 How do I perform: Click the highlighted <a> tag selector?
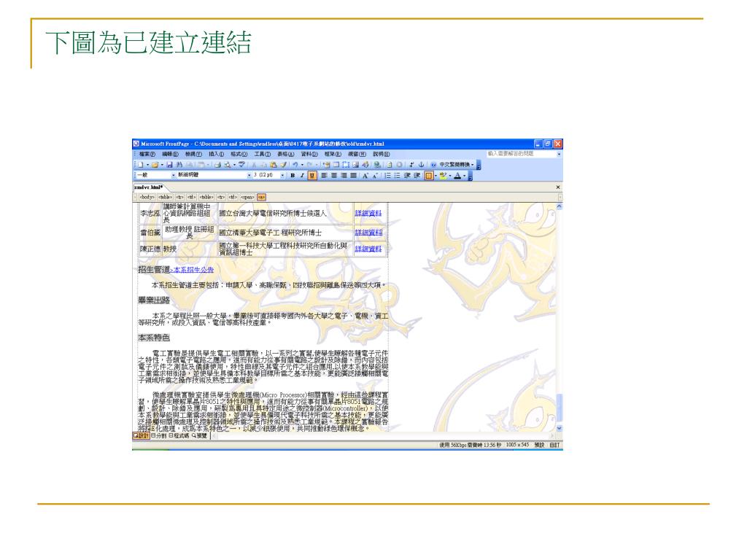[x=262, y=197]
